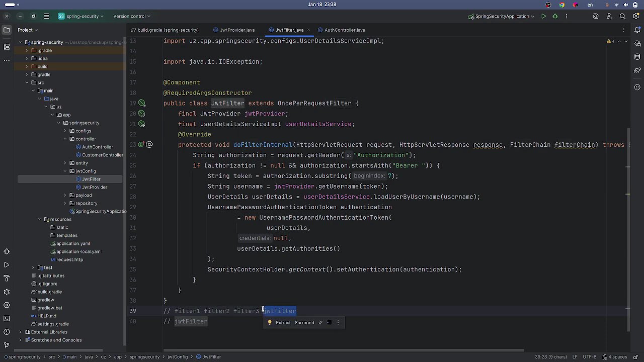Expand the configs package
The width and height of the screenshot is (644, 362).
point(65,131)
